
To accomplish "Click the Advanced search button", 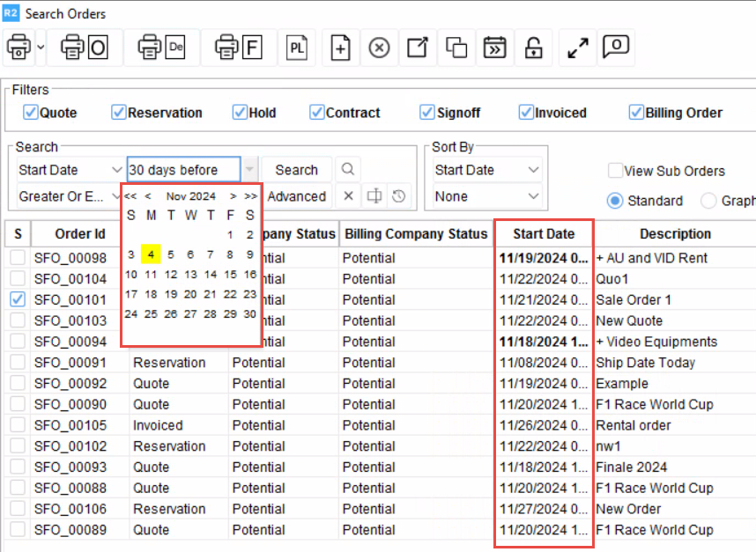I will point(297,196).
